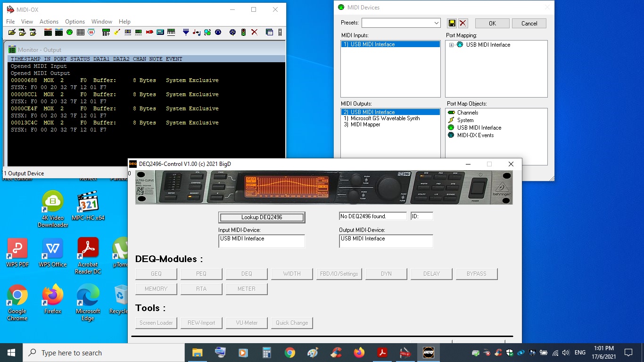Click the Lookup DEQ2496 button
644x362 pixels.
[x=262, y=217]
